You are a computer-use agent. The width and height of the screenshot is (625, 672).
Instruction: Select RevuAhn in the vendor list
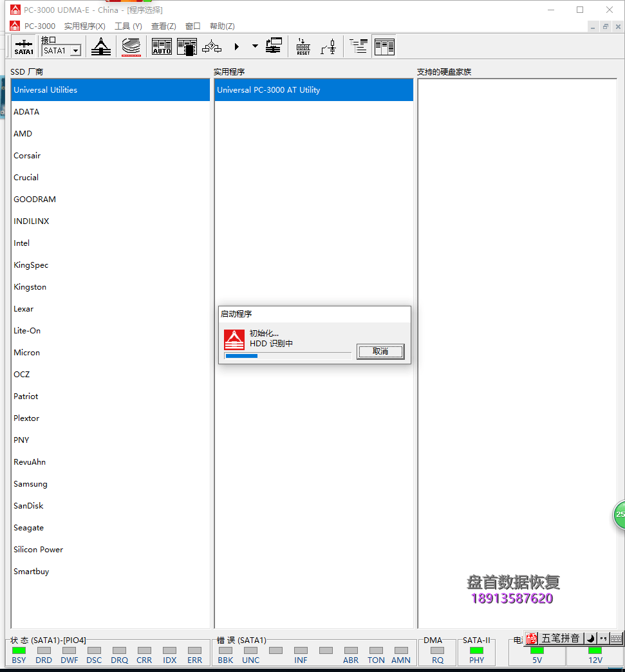111,462
